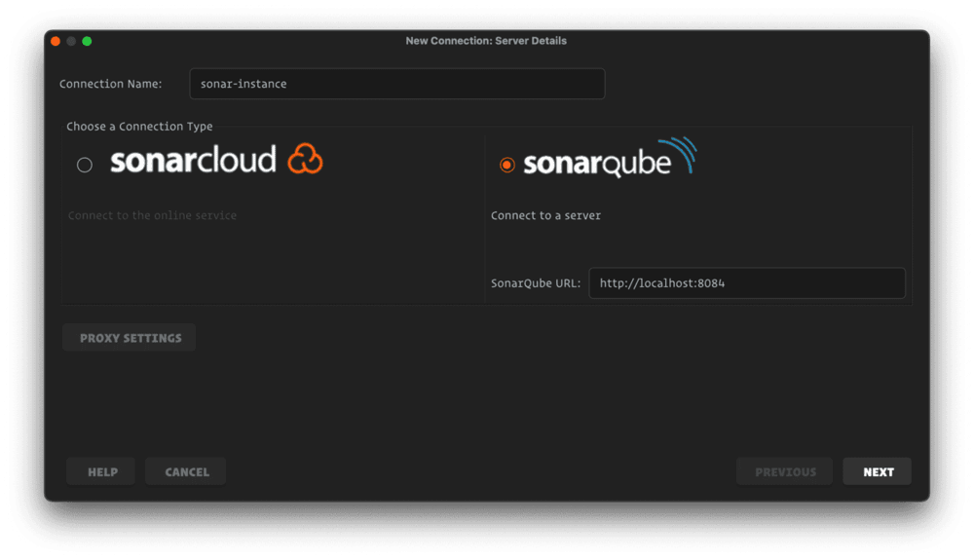The width and height of the screenshot is (974, 560).
Task: Cancel the new connection dialog
Action: coord(186,472)
